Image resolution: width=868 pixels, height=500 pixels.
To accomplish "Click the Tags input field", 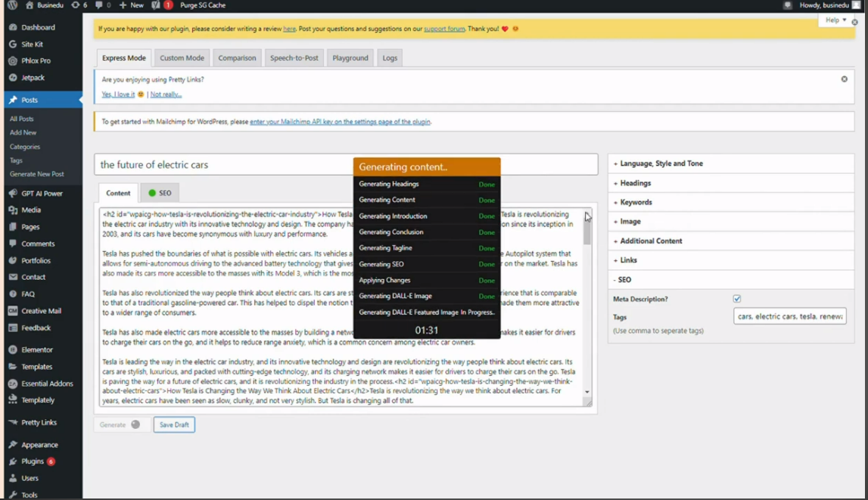I will pyautogui.click(x=790, y=316).
